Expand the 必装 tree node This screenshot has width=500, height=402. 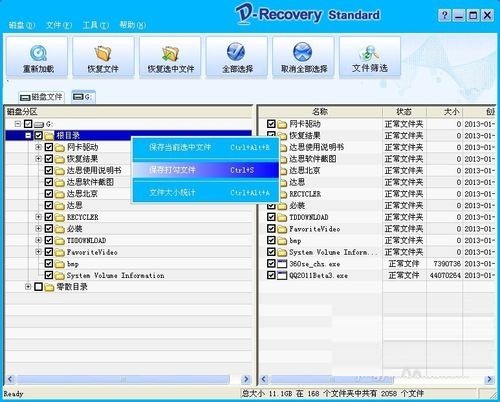click(x=38, y=229)
